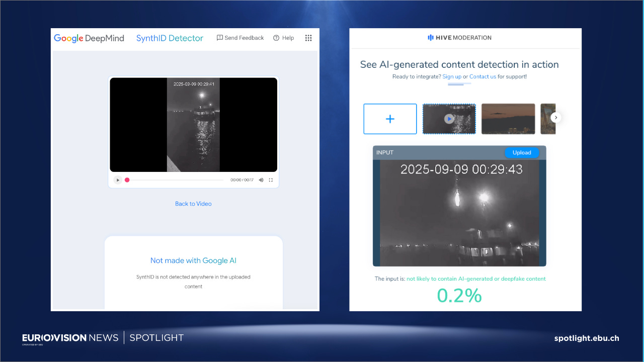644x362 pixels.
Task: Select the night video thumbnail with play icon
Action: (x=449, y=119)
